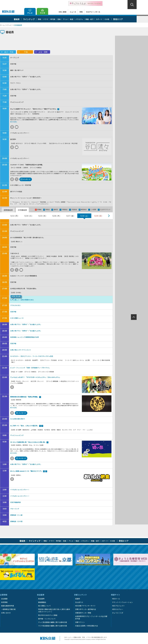
Task: Open YouTube icon for きょうと経済テラス キュンと!
Action: [17, 127]
